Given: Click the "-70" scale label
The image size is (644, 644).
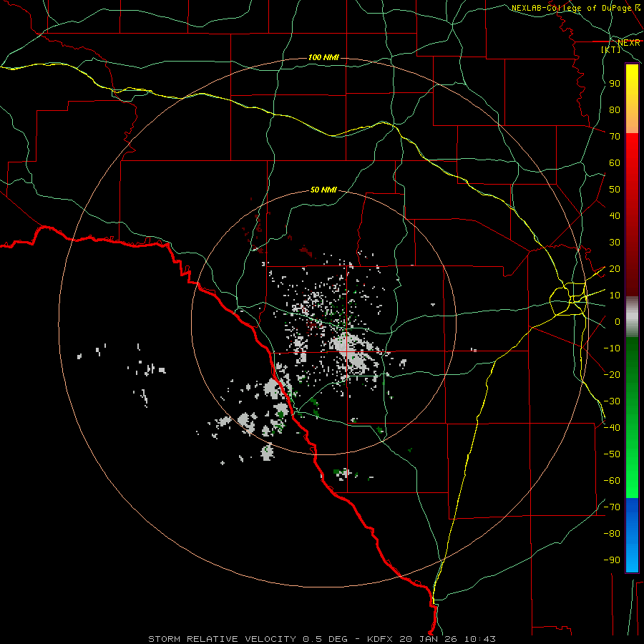Looking at the screenshot, I should (612, 507).
